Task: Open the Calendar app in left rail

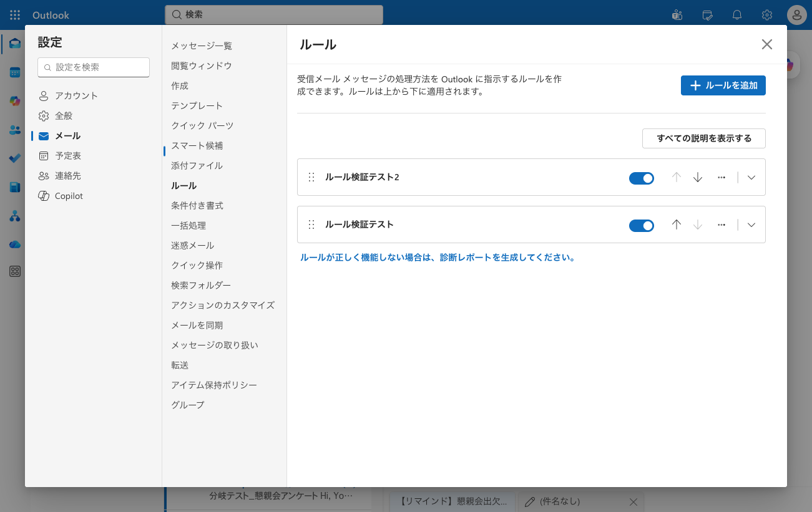Action: pos(15,72)
